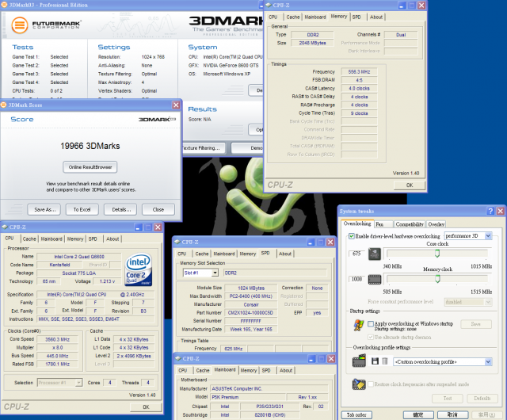Click Save As... in 3DMark Score
The height and width of the screenshot is (420, 507).
tap(44, 210)
